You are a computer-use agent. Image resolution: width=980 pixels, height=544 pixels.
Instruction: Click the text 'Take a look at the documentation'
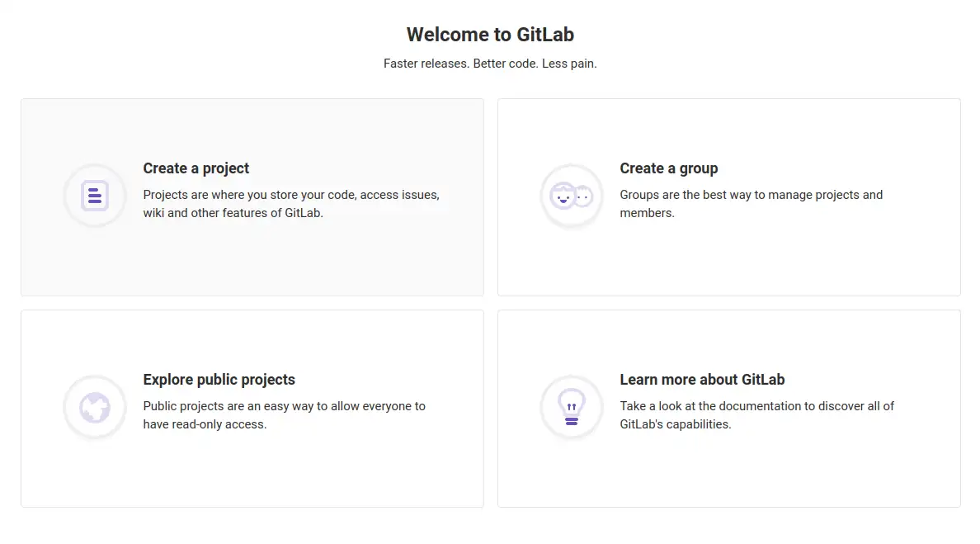point(711,406)
